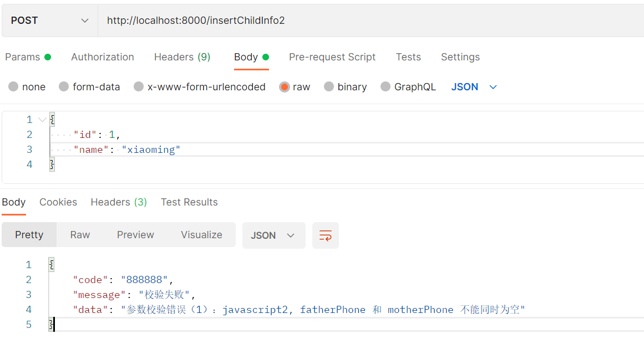Choose form-data body option
Viewport: 644px width, 344px height.
89,87
